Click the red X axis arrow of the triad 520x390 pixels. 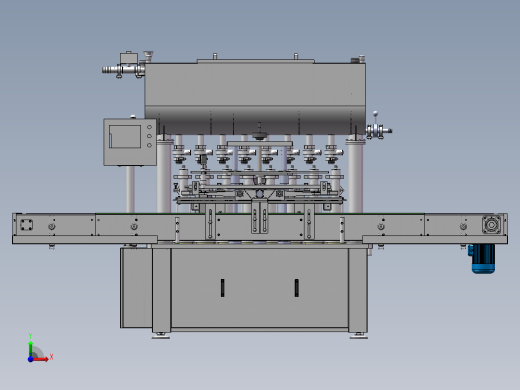click(x=41, y=359)
